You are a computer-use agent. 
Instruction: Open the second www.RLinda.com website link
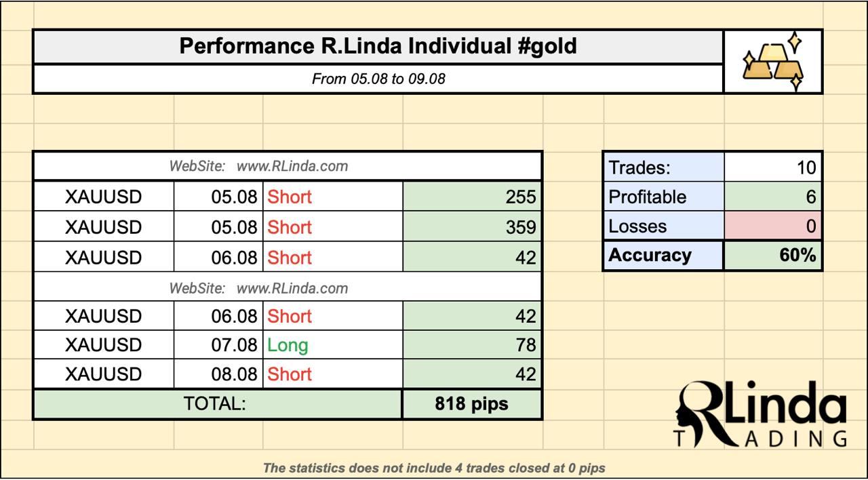click(x=292, y=288)
